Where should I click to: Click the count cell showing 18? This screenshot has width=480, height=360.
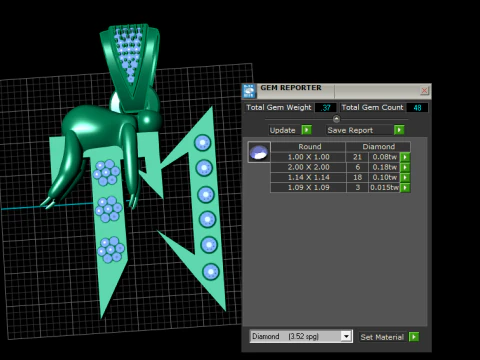tap(357, 177)
